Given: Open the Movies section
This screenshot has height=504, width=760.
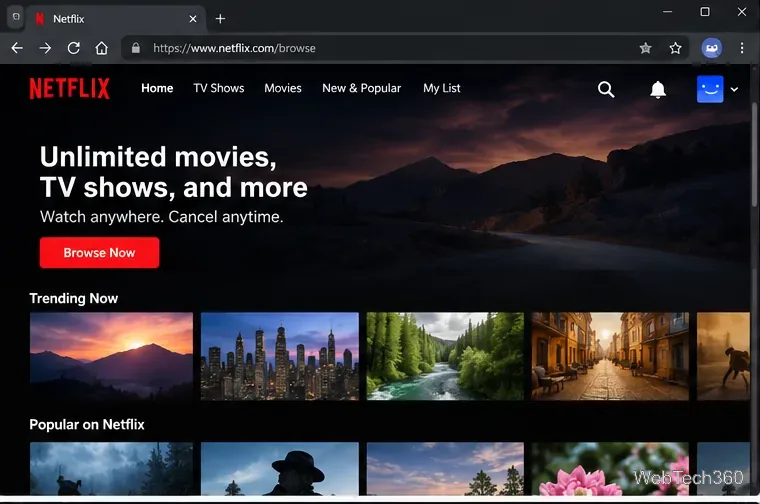Looking at the screenshot, I should [x=283, y=88].
